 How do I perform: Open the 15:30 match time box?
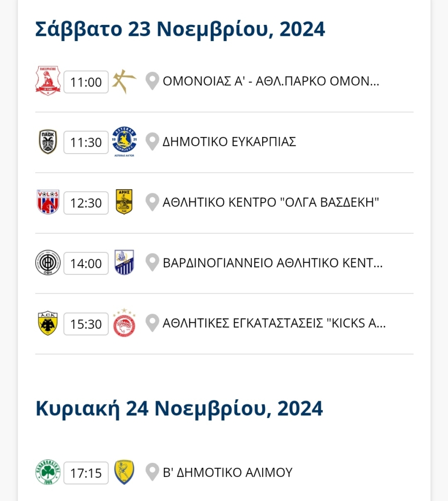[x=86, y=324]
